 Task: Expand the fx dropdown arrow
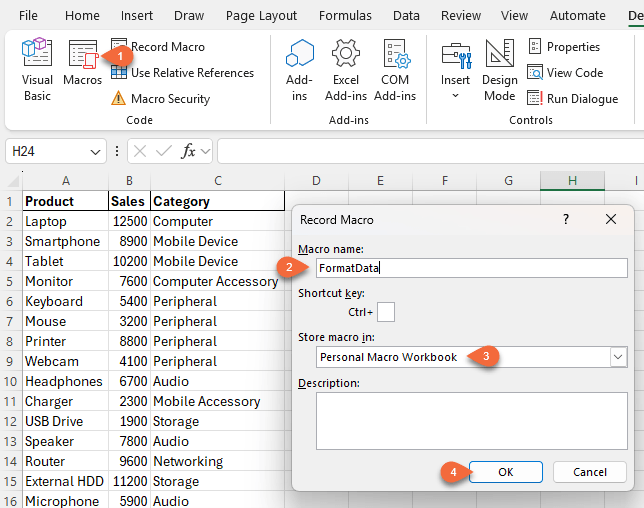click(x=205, y=152)
